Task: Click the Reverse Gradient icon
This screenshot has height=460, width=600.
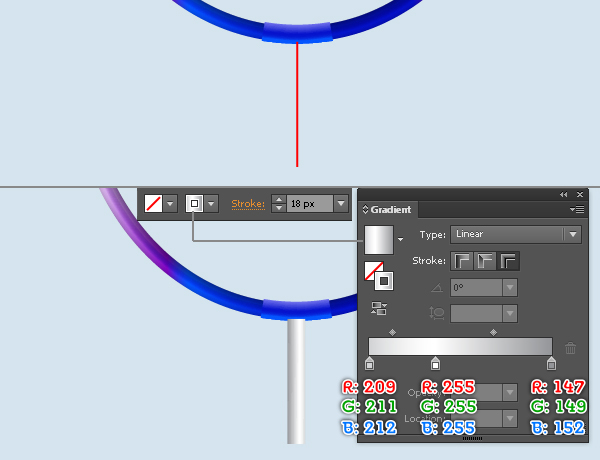Action: (x=379, y=308)
